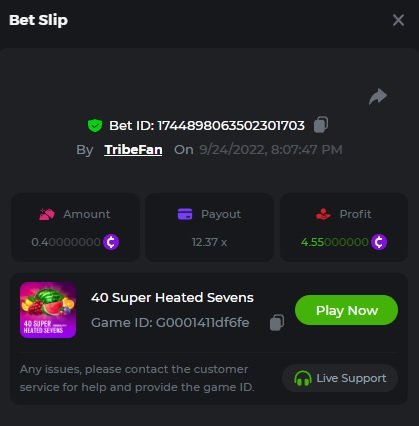419x426 pixels.
Task: Open TribeFan user profile link
Action: tap(133, 150)
